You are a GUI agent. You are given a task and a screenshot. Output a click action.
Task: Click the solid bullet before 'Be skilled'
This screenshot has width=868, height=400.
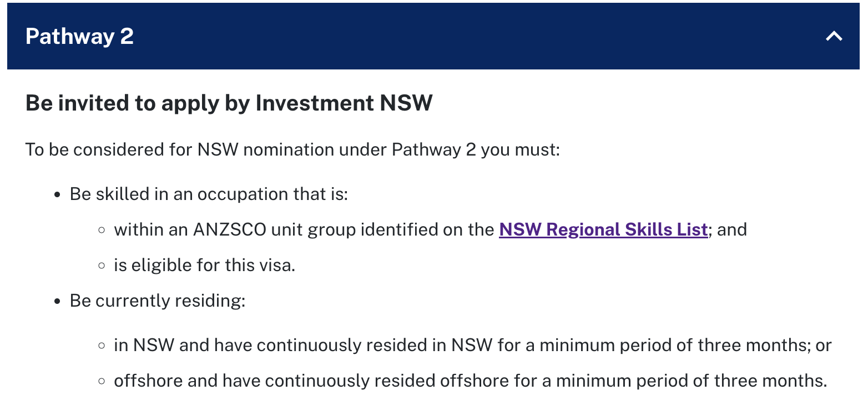[57, 195]
